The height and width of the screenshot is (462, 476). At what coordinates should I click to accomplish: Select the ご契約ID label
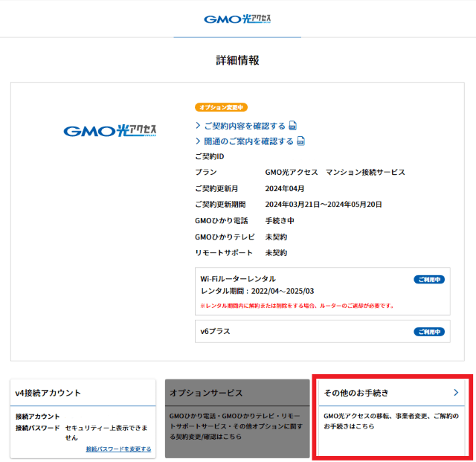tap(210, 156)
